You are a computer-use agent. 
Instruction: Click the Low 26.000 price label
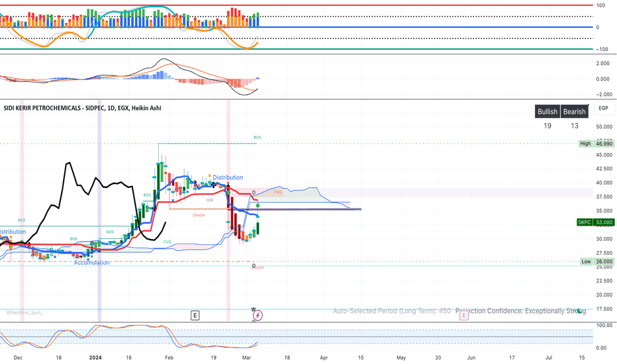tap(597, 261)
